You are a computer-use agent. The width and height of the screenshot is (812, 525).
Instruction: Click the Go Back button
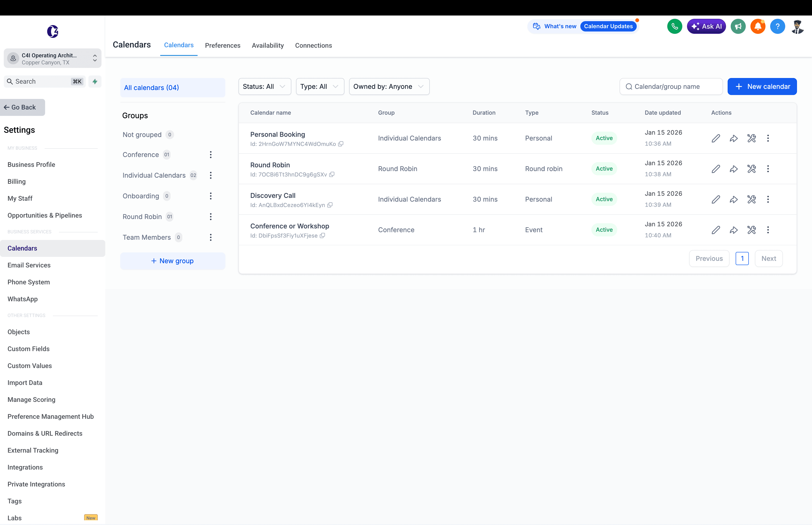23,107
